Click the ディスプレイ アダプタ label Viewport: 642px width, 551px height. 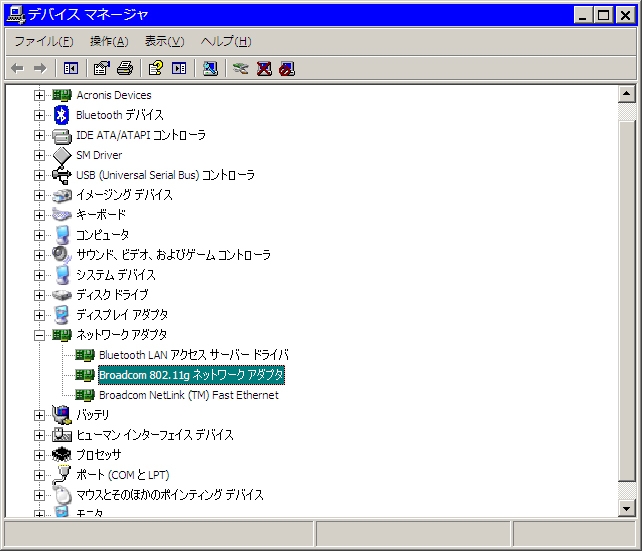coord(122,315)
